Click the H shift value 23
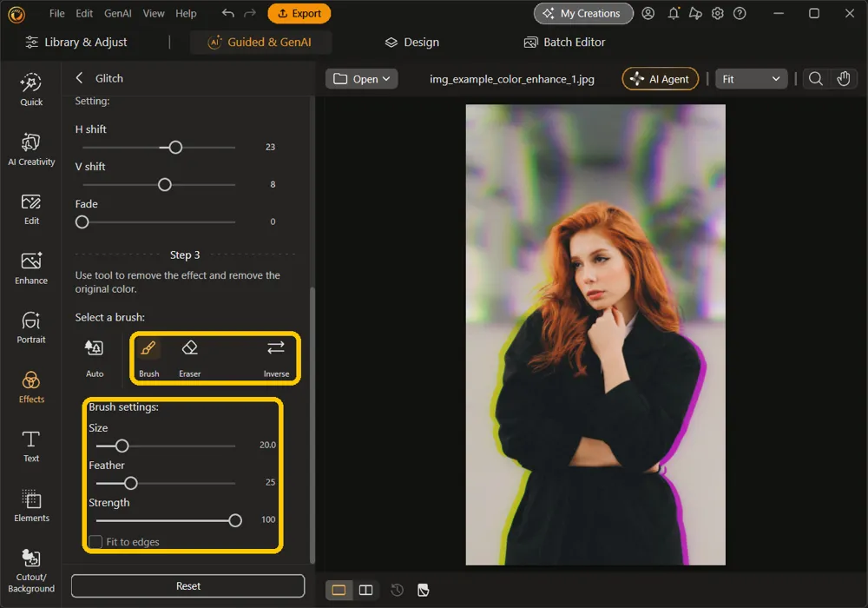 click(x=270, y=147)
